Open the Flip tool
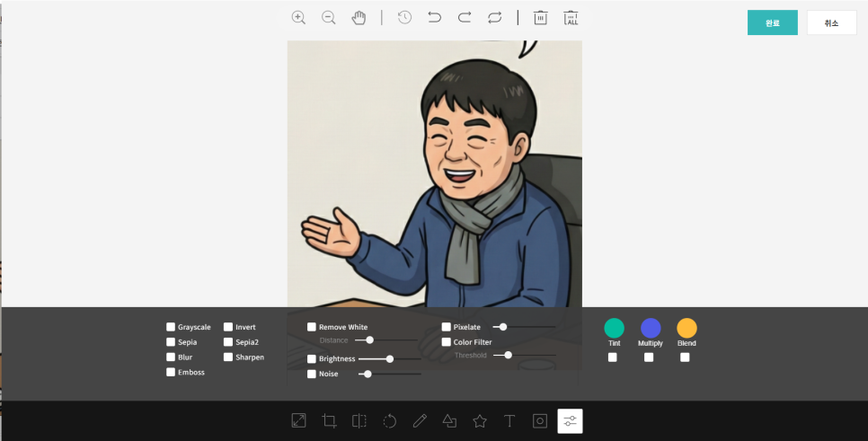868x441 pixels. [x=359, y=420]
